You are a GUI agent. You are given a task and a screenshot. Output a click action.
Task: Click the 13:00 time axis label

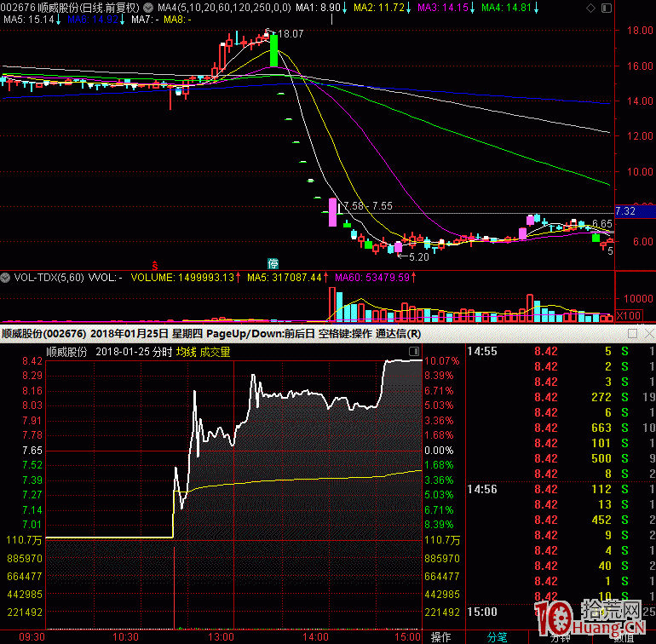coord(221,637)
